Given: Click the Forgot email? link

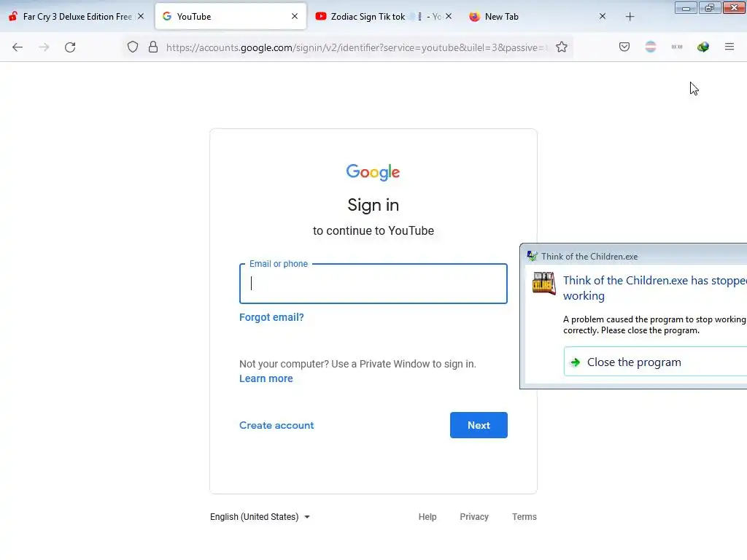Looking at the screenshot, I should point(271,317).
